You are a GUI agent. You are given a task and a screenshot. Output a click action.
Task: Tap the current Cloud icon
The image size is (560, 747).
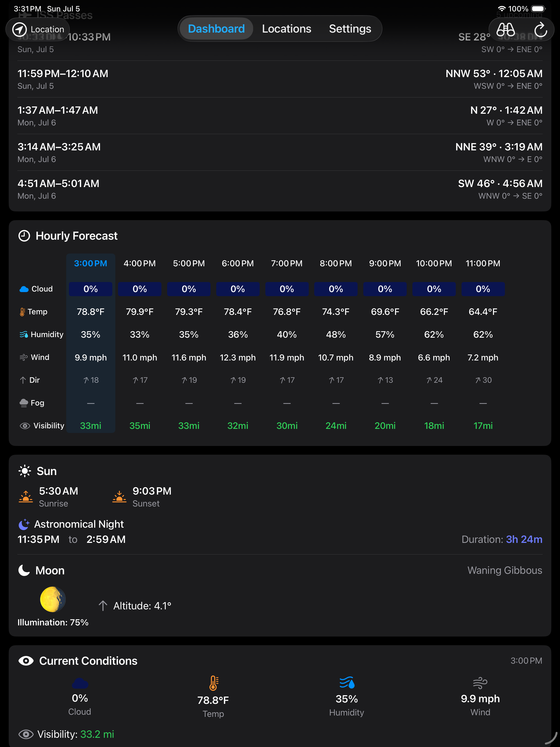click(80, 683)
